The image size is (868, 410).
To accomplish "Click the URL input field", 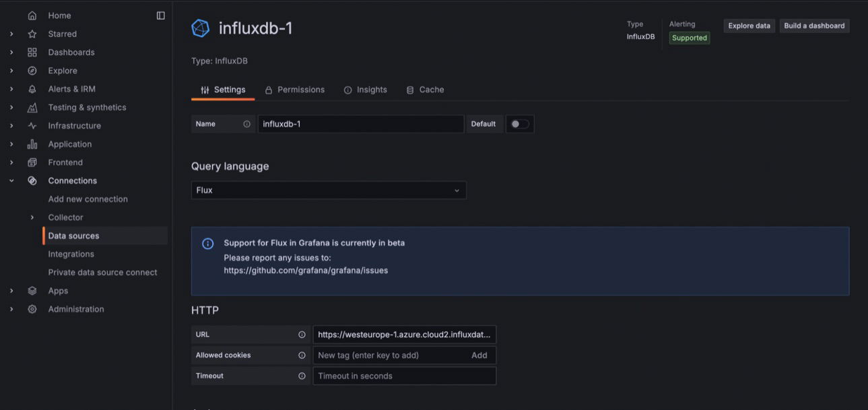I will pos(404,335).
